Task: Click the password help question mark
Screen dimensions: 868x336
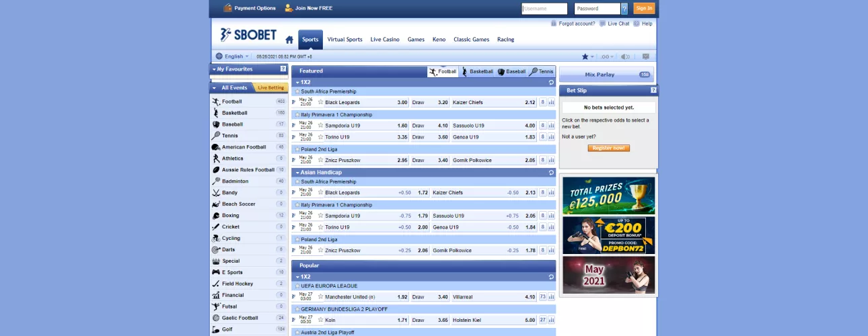Action: [624, 9]
